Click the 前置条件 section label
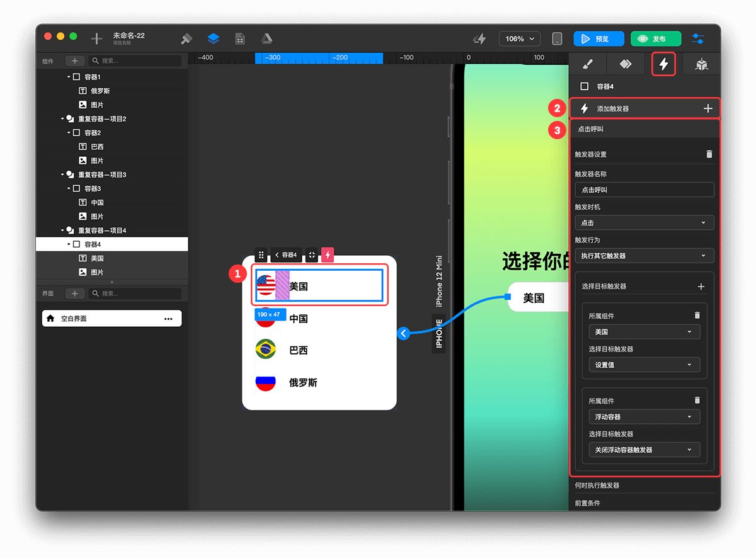Viewport: 756px width, 558px height. (587, 503)
